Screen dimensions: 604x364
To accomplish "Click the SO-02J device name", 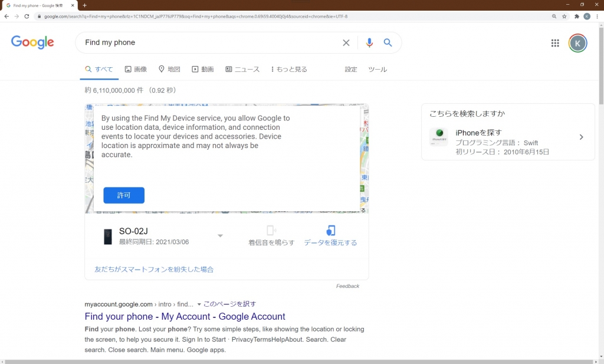I will tap(133, 231).
